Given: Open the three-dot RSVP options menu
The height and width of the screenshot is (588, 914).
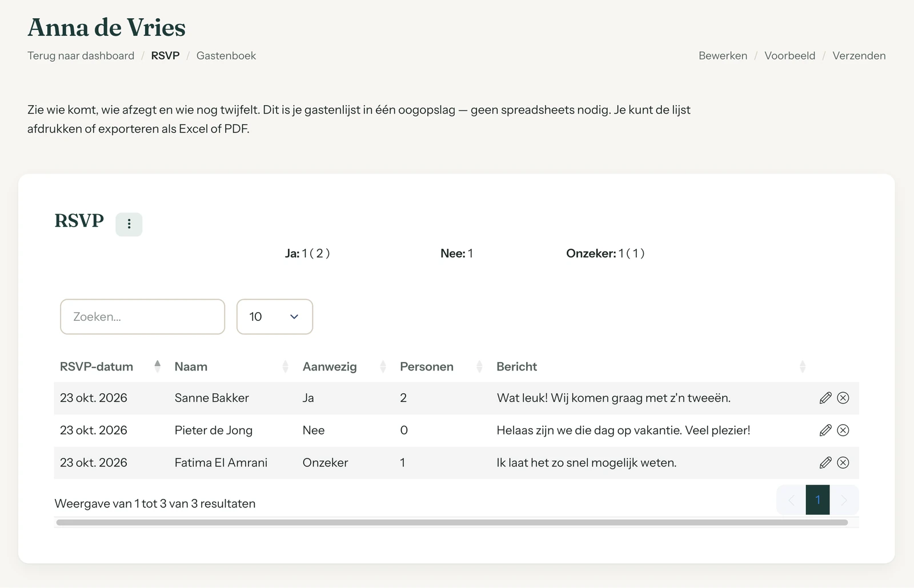Looking at the screenshot, I should pyautogui.click(x=129, y=224).
